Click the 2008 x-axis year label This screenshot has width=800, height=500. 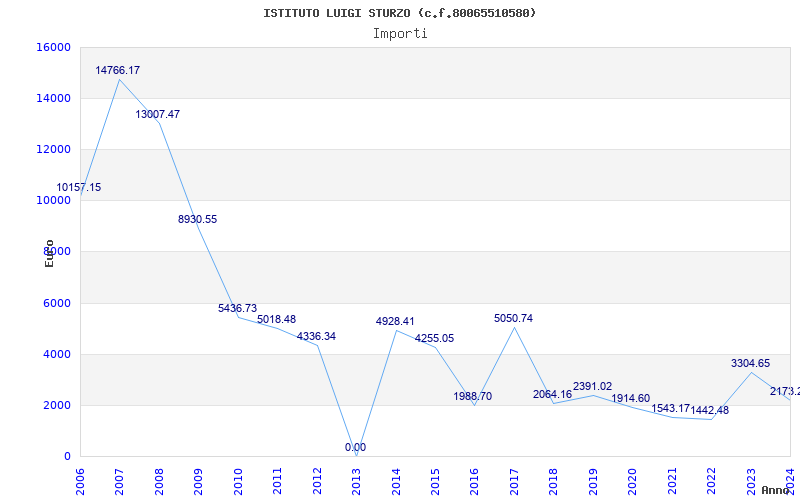[159, 482]
